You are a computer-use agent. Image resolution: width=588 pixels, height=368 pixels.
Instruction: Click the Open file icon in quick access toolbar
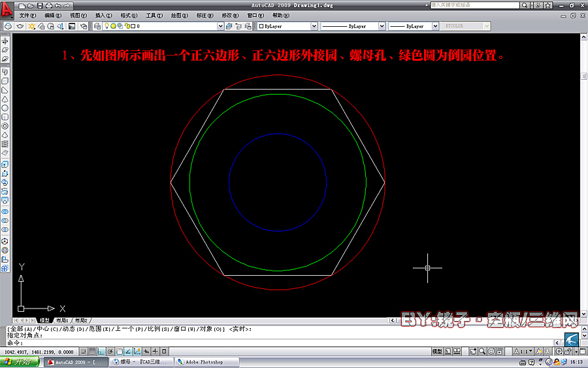pyautogui.click(x=31, y=6)
